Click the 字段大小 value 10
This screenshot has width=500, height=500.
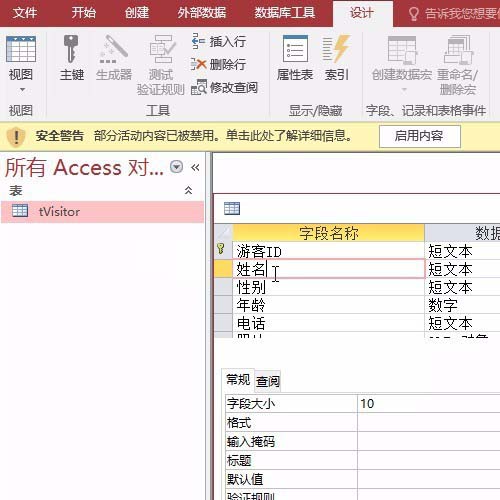(429, 403)
